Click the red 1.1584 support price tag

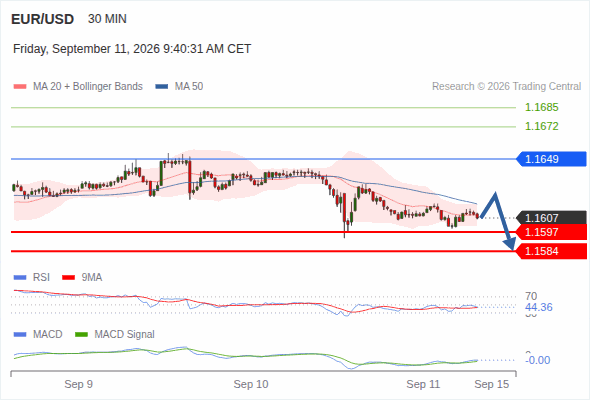point(551,251)
